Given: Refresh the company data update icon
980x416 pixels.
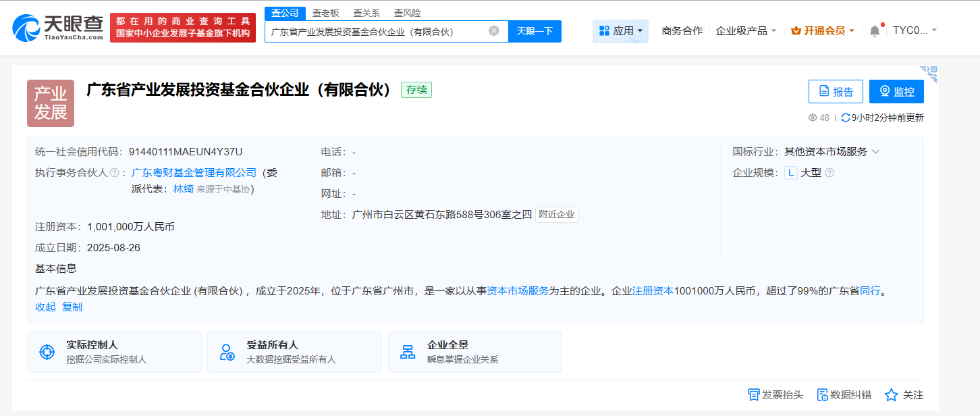Looking at the screenshot, I should pos(845,118).
